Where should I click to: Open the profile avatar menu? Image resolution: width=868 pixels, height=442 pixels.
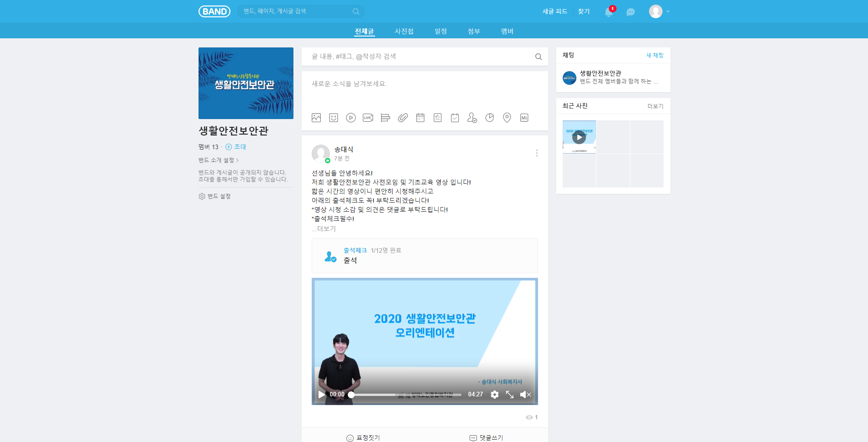pos(656,11)
